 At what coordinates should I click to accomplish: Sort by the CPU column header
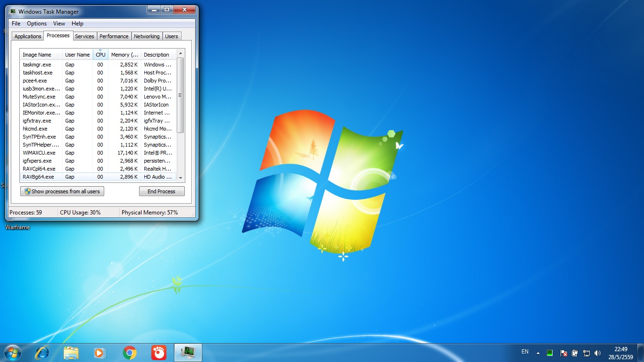click(100, 55)
